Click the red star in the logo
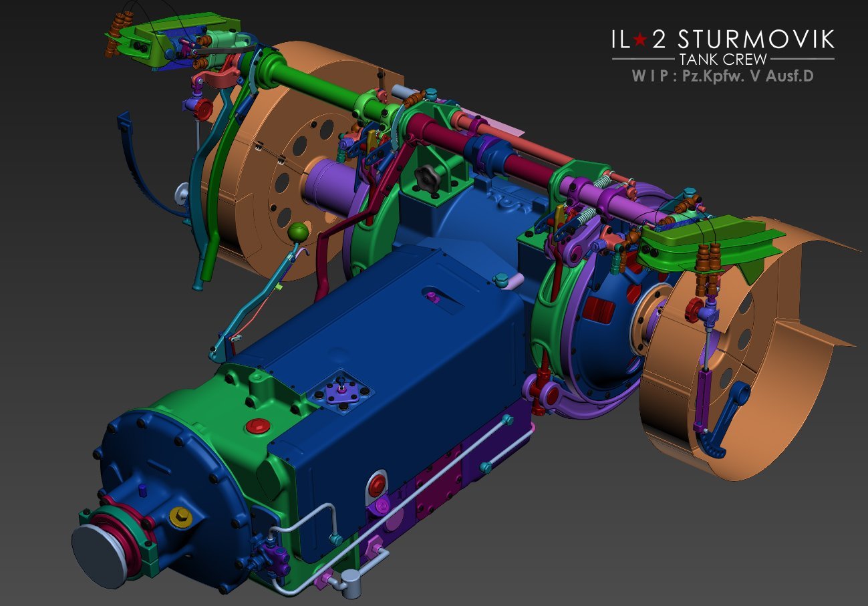Screen dimensions: 868x606 (x=639, y=40)
